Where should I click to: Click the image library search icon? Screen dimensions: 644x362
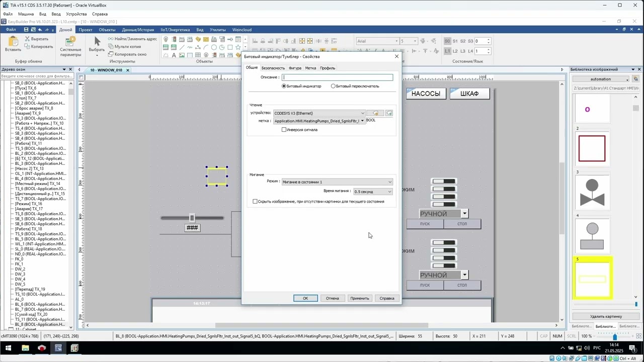click(636, 79)
